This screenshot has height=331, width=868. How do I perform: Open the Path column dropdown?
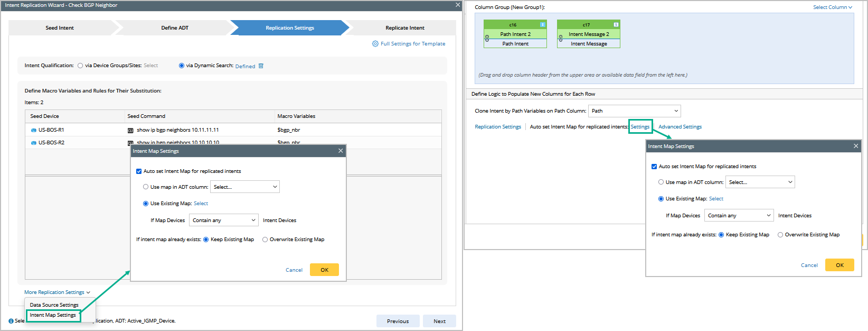(634, 111)
